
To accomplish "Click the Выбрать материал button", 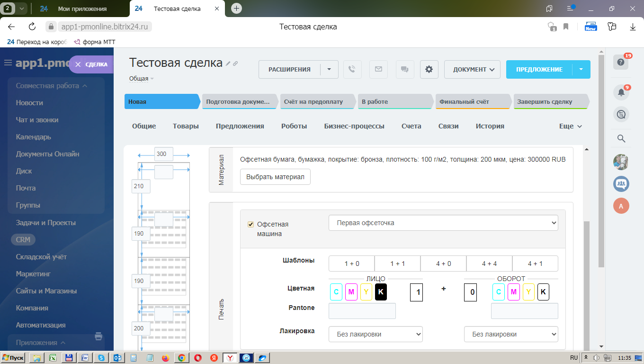I will tap(275, 177).
